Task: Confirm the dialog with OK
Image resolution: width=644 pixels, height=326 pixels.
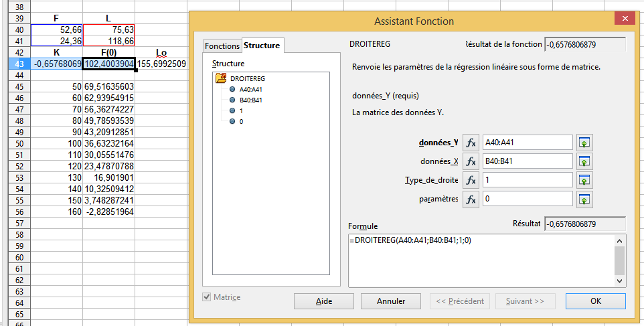Action: (x=596, y=301)
